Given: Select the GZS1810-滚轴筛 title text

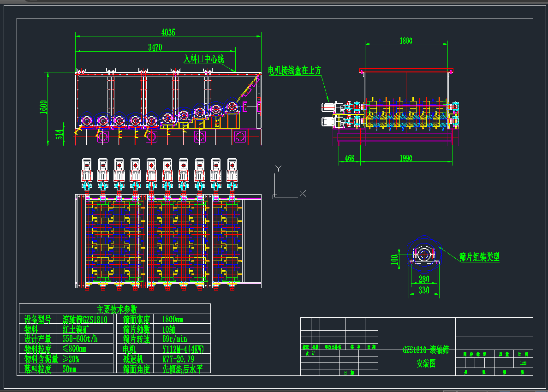Looking at the screenshot, I should [426, 350].
